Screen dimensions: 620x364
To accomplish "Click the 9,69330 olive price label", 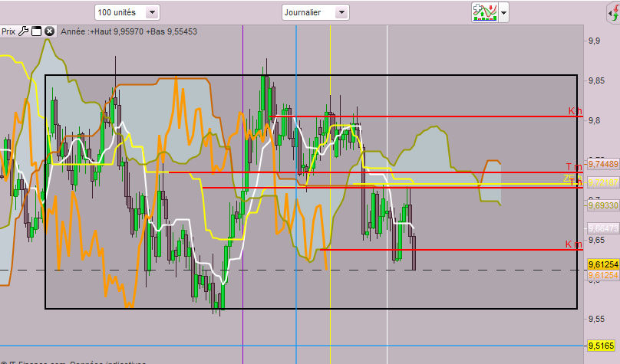I will (603, 205).
